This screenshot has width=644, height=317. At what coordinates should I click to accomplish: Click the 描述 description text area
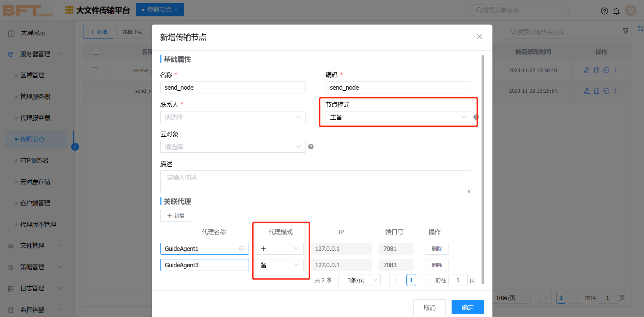315,182
